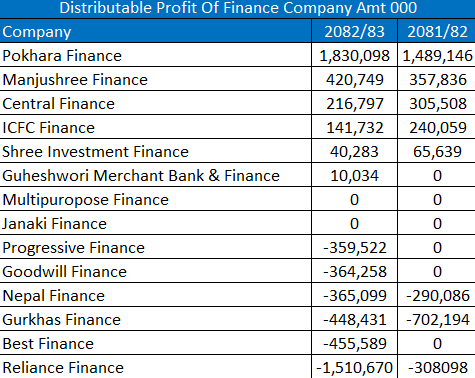This screenshot has width=475, height=378.
Task: Select the Best Finance -455,589 cell
Action: click(x=354, y=343)
